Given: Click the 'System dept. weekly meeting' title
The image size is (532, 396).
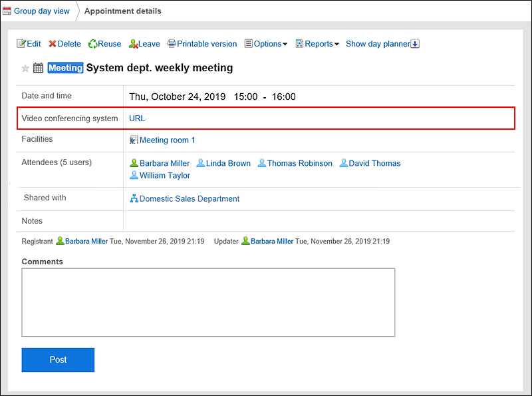Looking at the screenshot, I should (x=160, y=68).
